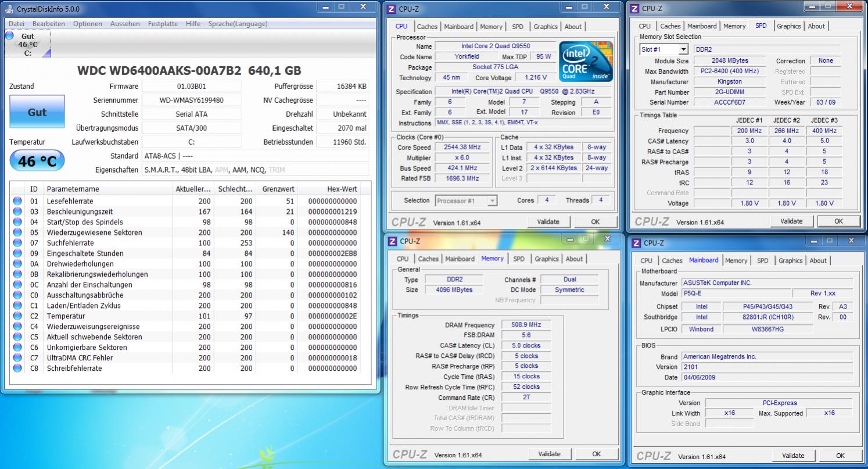Viewport: 868px width, 469px height.
Task: Click the Betriebsstunden 11960 Std. value
Action: (343, 142)
